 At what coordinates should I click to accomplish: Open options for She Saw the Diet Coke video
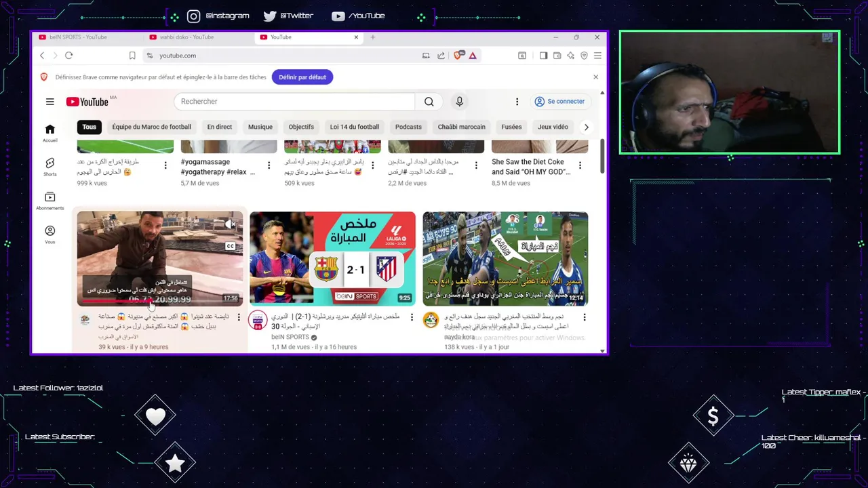tap(580, 165)
